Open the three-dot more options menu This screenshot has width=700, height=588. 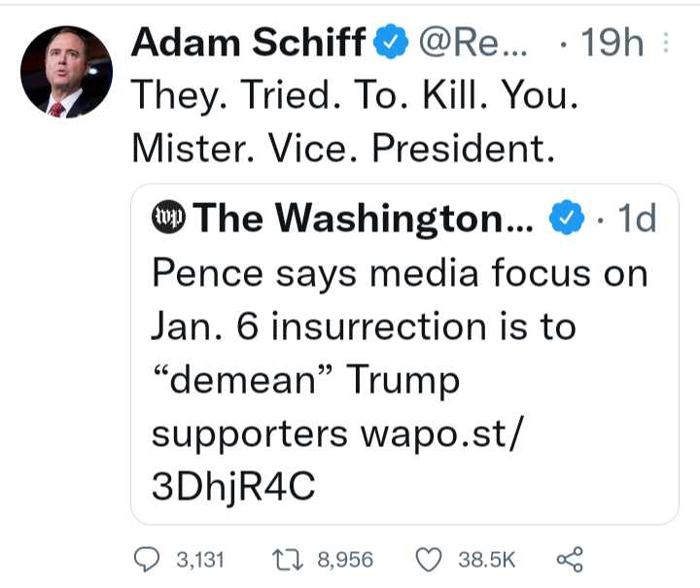[x=665, y=43]
